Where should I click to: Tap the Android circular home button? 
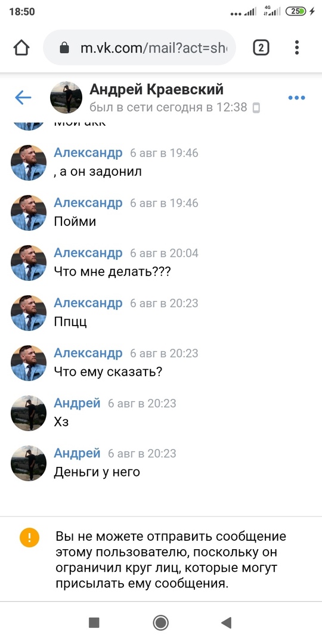click(x=160, y=623)
